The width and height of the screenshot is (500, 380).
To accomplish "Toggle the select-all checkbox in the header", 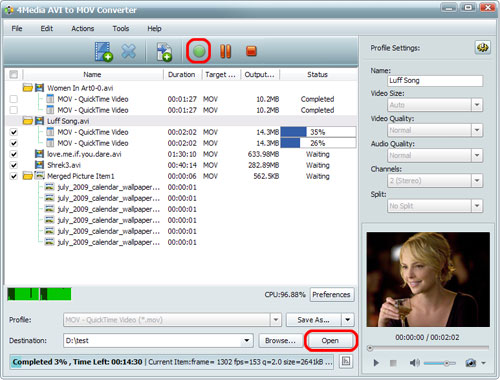I will (14, 74).
